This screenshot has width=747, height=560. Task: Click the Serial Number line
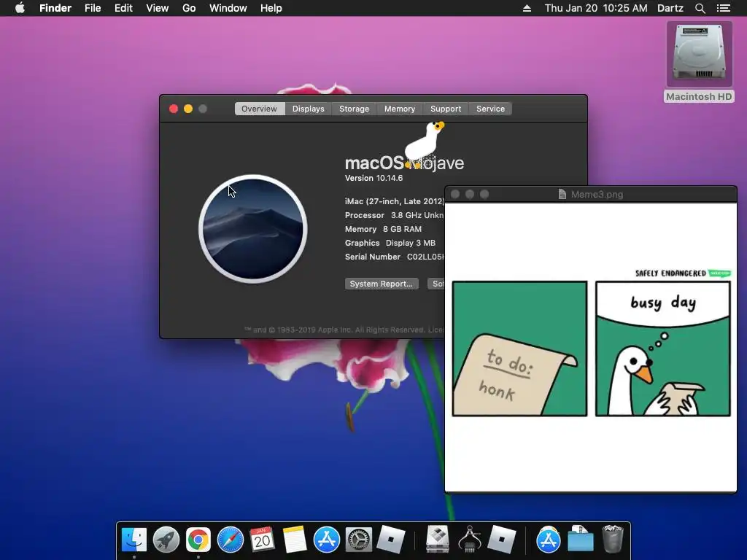(x=395, y=257)
